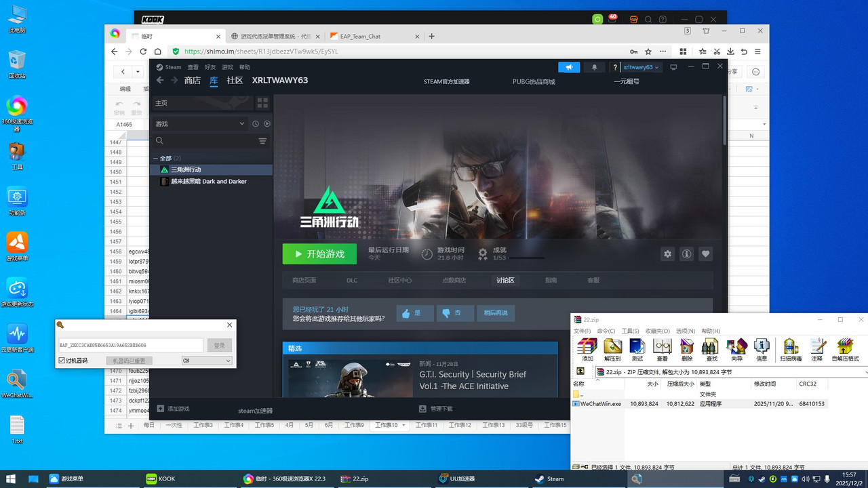The image size is (868, 488).
Task: Open the Steam 查看 menu
Action: (x=193, y=67)
